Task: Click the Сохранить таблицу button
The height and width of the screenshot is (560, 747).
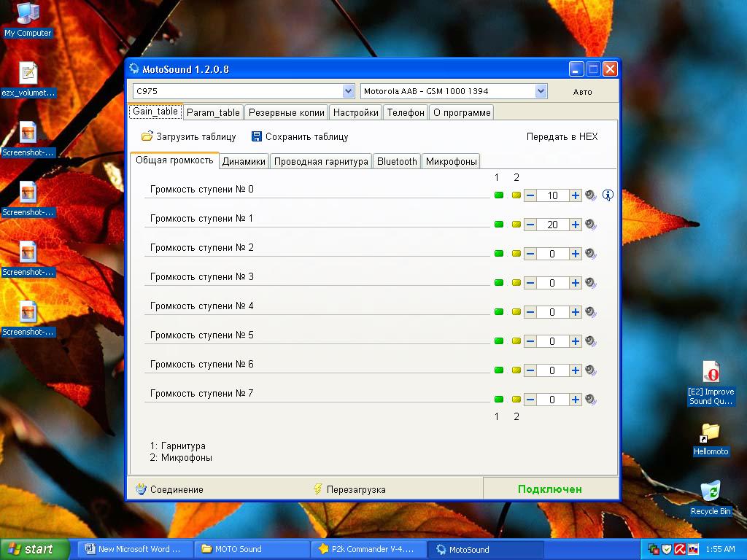Action: tap(300, 136)
